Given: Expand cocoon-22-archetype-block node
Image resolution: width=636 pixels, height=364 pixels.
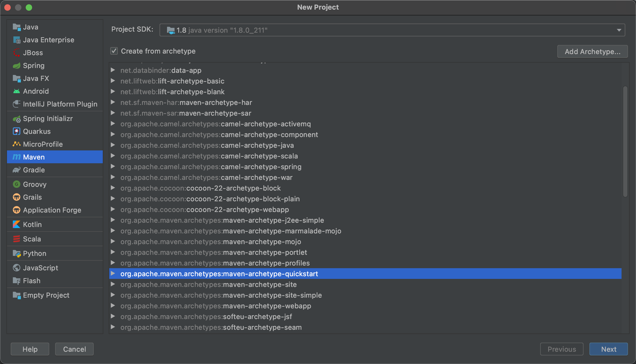Looking at the screenshot, I should (113, 188).
